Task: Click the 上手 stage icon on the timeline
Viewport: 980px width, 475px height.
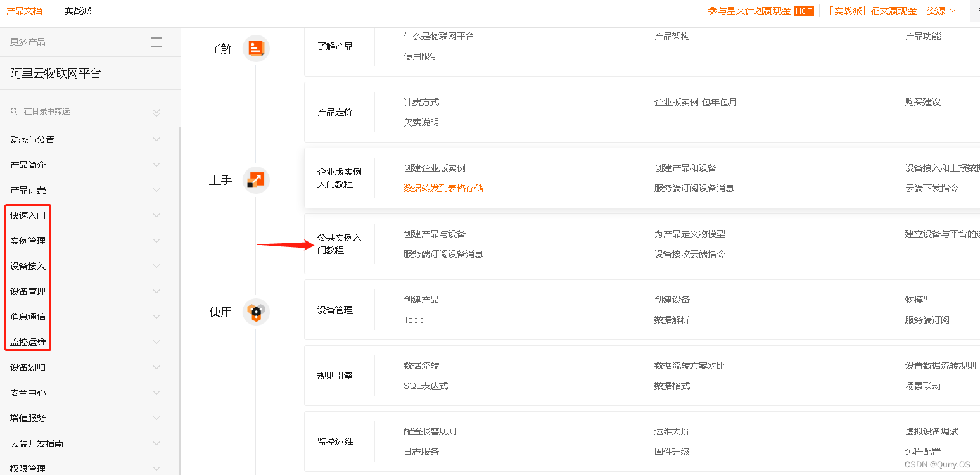Action: coord(256,180)
